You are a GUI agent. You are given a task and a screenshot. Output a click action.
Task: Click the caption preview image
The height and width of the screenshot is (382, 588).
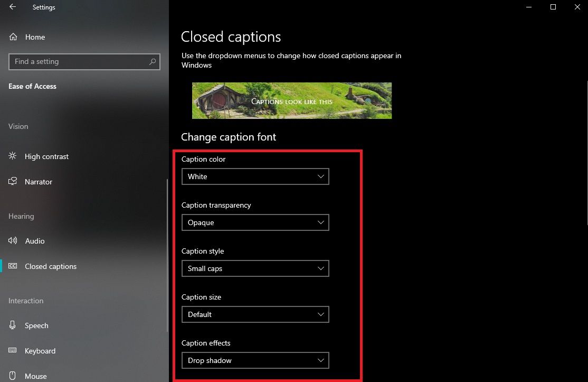tap(291, 100)
